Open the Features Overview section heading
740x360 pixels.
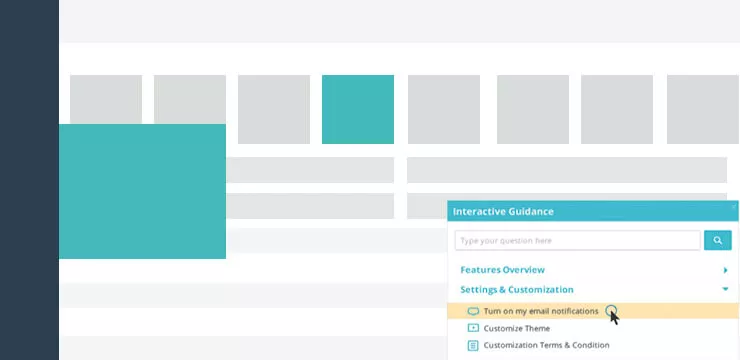tap(502, 270)
